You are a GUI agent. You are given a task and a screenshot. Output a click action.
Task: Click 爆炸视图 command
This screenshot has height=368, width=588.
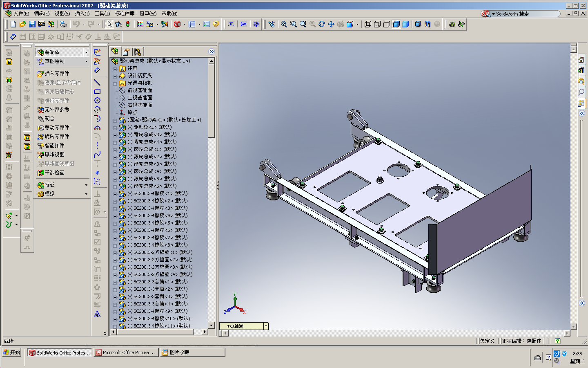point(51,155)
